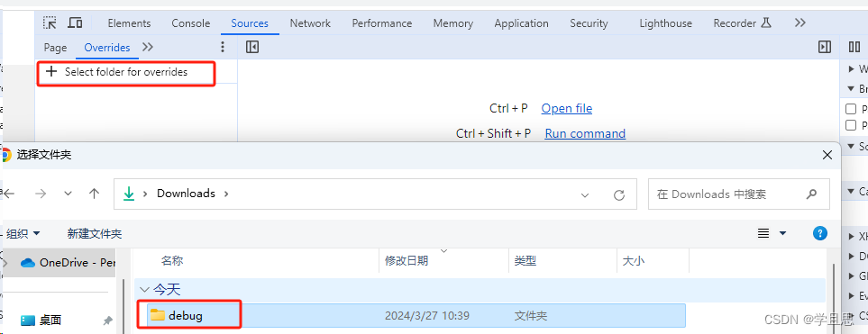This screenshot has width=868, height=334.
Task: Switch to the Application tab
Action: click(x=522, y=23)
